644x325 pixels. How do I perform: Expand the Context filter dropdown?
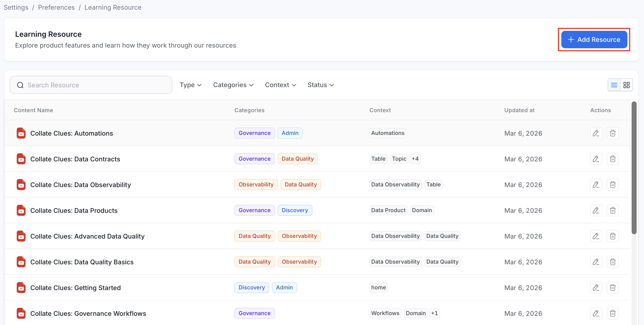click(x=280, y=85)
